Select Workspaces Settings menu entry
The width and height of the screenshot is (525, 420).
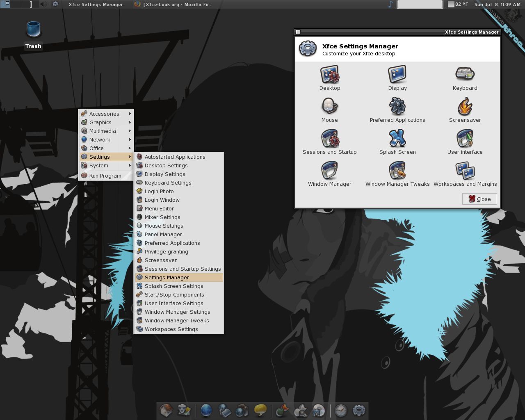point(179,329)
